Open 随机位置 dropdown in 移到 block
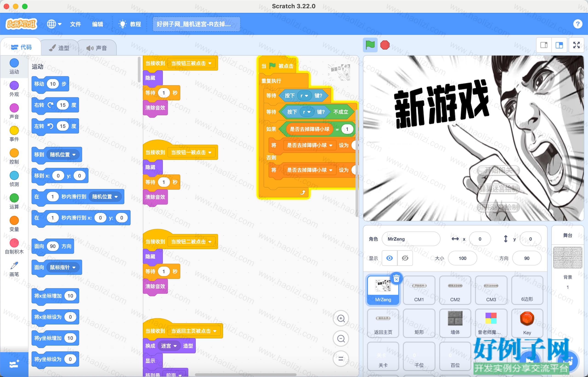The height and width of the screenshot is (377, 588). [x=63, y=155]
